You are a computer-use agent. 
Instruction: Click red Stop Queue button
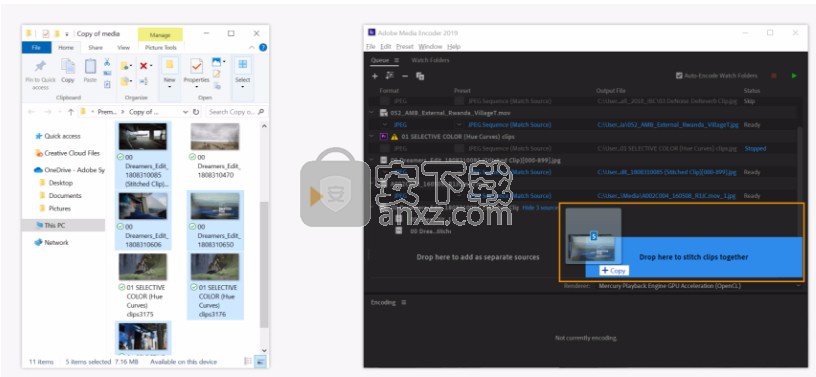[774, 76]
